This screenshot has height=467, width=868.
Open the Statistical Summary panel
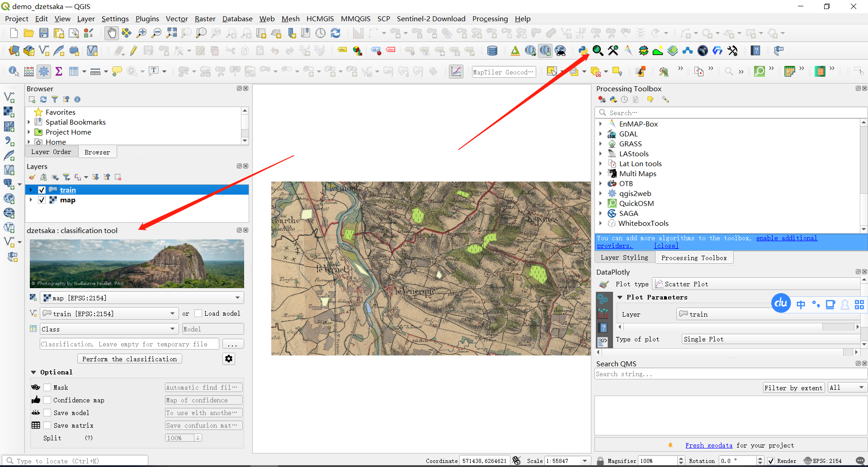(59, 71)
